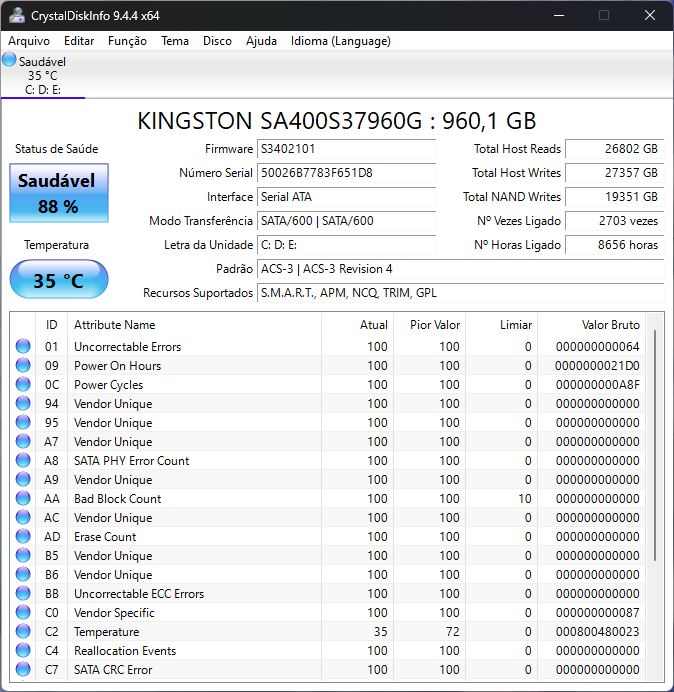The image size is (674, 692).
Task: Select the Bad Block Count attribute name
Action: [117, 499]
